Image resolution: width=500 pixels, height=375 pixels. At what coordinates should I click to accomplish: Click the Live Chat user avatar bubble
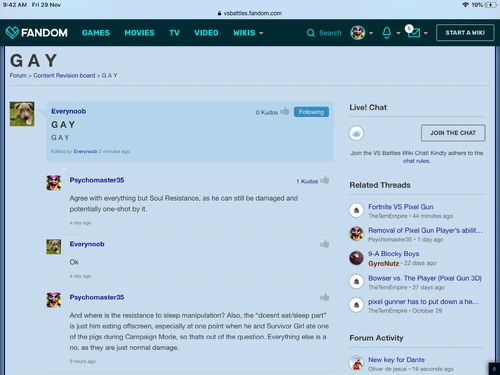(356, 133)
